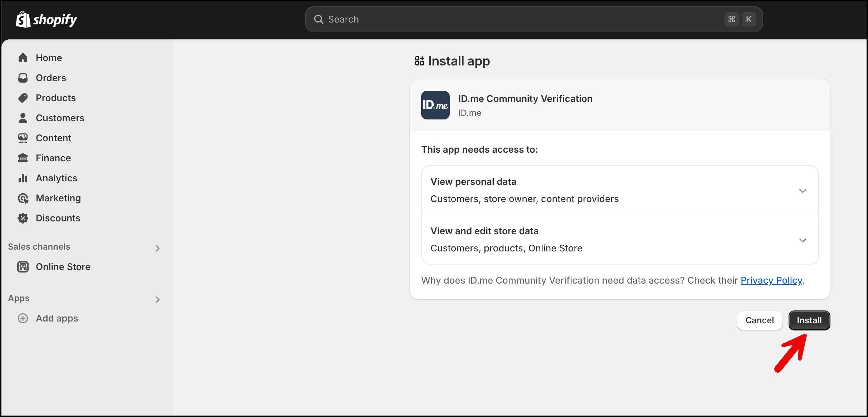Expand the Apps section chevron
The width and height of the screenshot is (868, 417).
click(157, 299)
